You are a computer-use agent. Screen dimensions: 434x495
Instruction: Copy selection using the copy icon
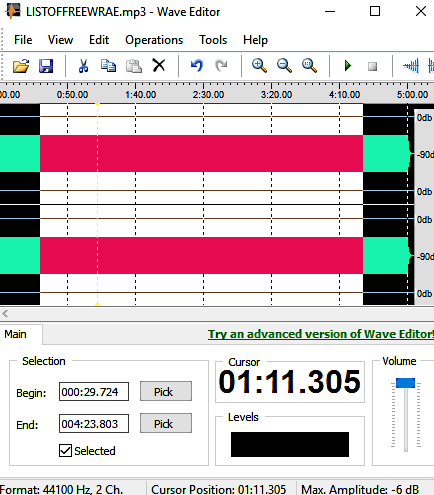(108, 66)
